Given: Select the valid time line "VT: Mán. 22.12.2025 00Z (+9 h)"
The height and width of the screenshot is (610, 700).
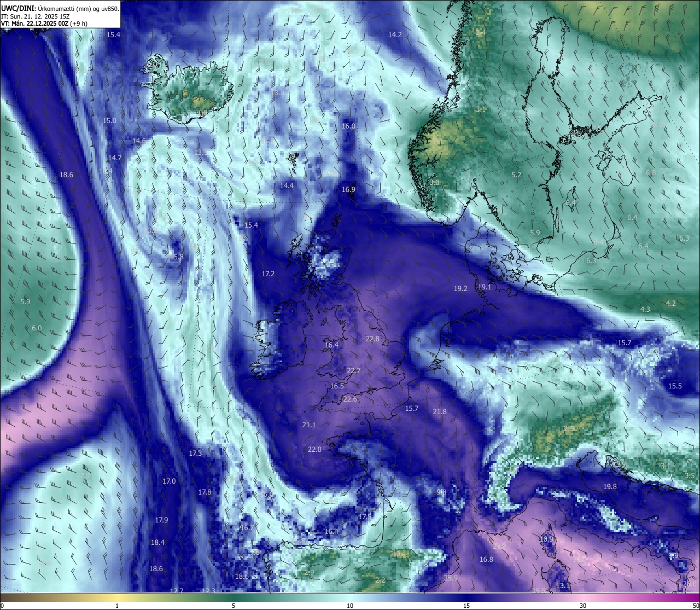Looking at the screenshot, I should click(x=44, y=24).
